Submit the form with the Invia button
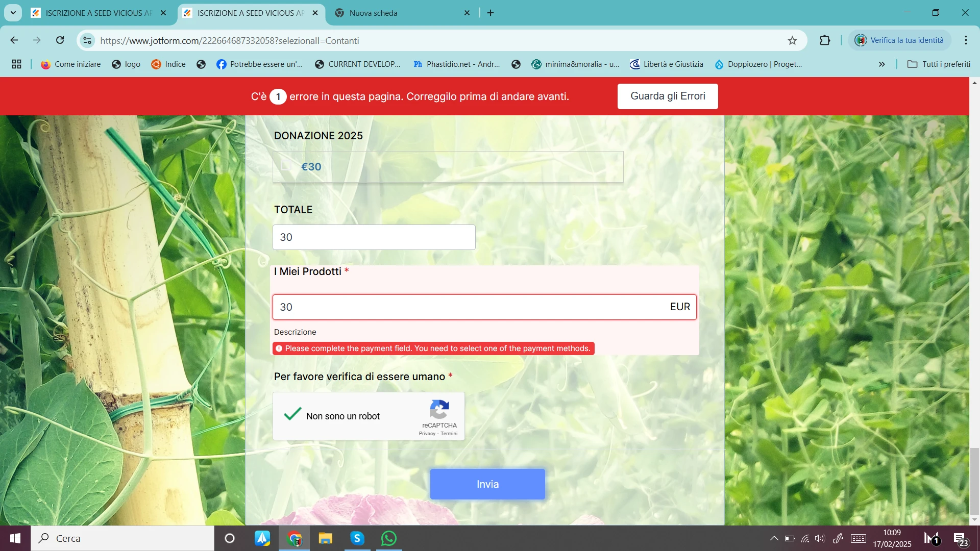This screenshot has height=551, width=980. coord(487,484)
